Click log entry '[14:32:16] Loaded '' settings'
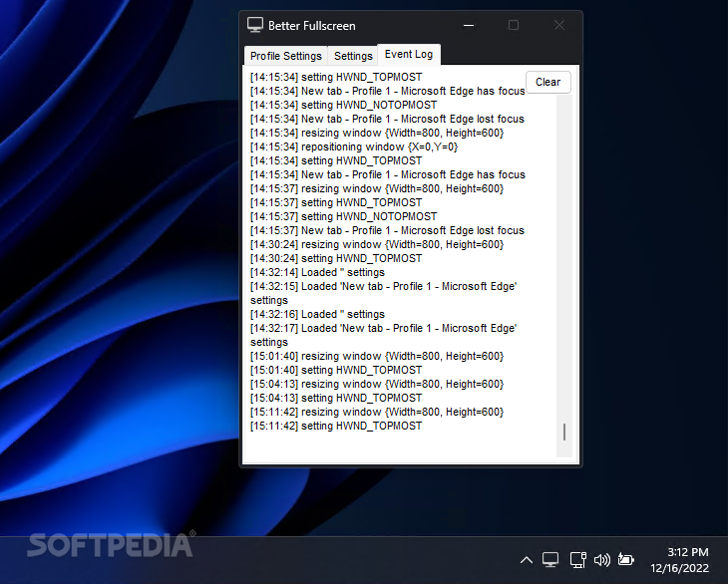Viewport: 728px width, 584px height. click(x=317, y=314)
